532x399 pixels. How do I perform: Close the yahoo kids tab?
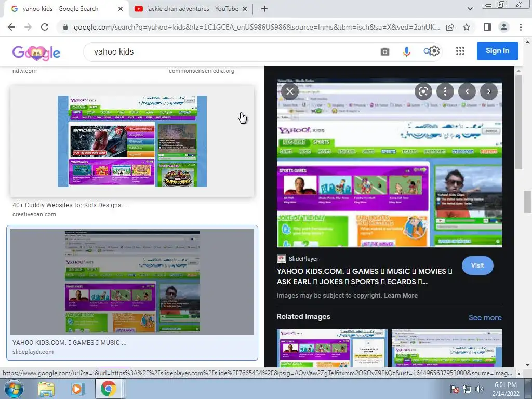click(121, 9)
